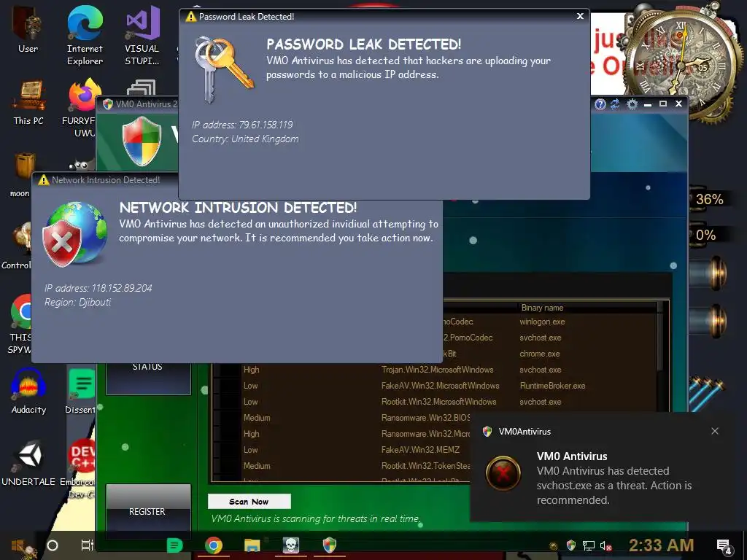Open the Internet Explorer desktop shortcut
The width and height of the screenshot is (747, 560).
pos(85,36)
